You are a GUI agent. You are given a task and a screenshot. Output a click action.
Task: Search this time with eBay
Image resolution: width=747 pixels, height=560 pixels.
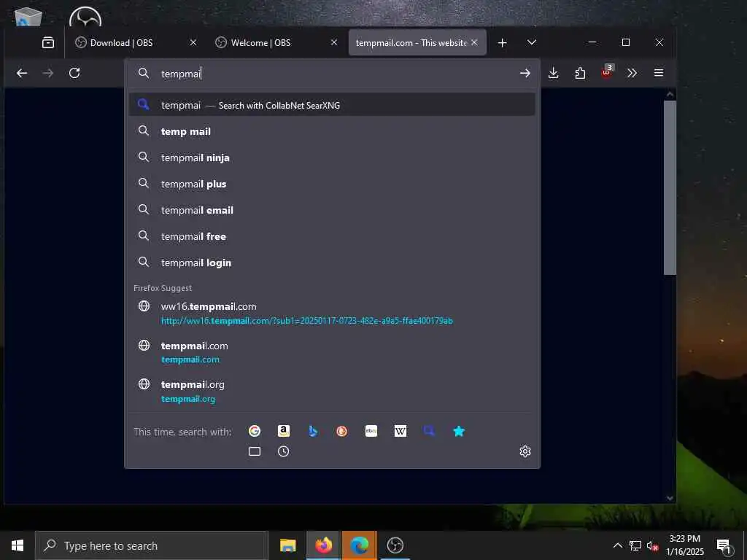(371, 432)
